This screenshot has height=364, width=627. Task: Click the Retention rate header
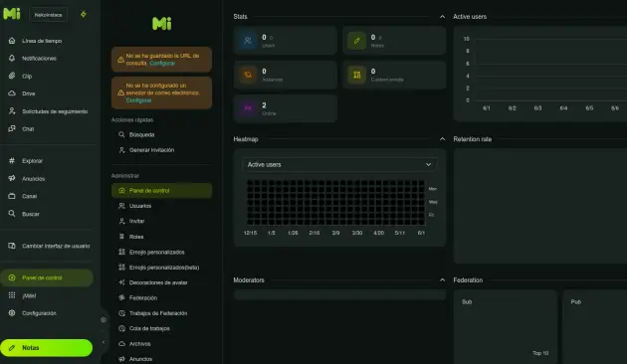coord(473,139)
